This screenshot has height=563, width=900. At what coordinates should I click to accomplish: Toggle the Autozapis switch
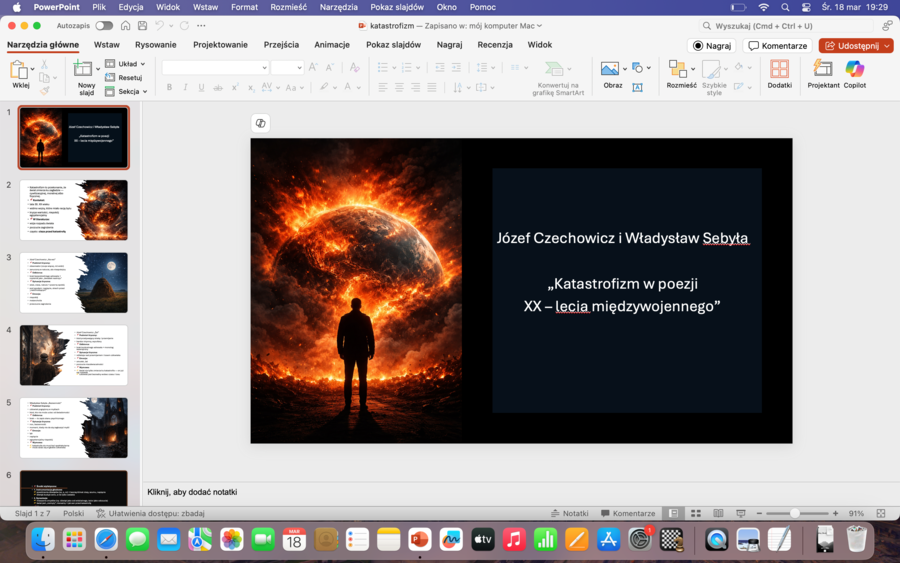coord(104,25)
